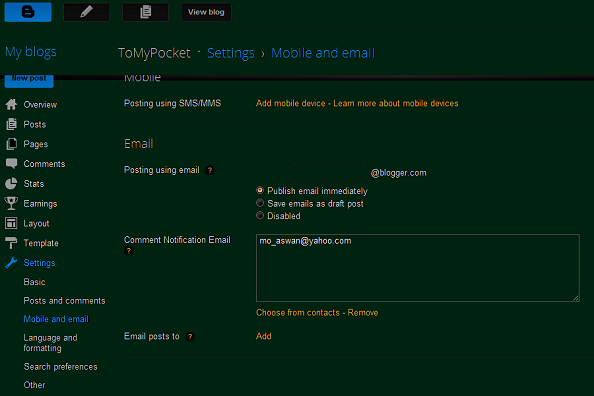Image resolution: width=594 pixels, height=396 pixels.
Task: Click Add mobile device link
Action: point(291,103)
